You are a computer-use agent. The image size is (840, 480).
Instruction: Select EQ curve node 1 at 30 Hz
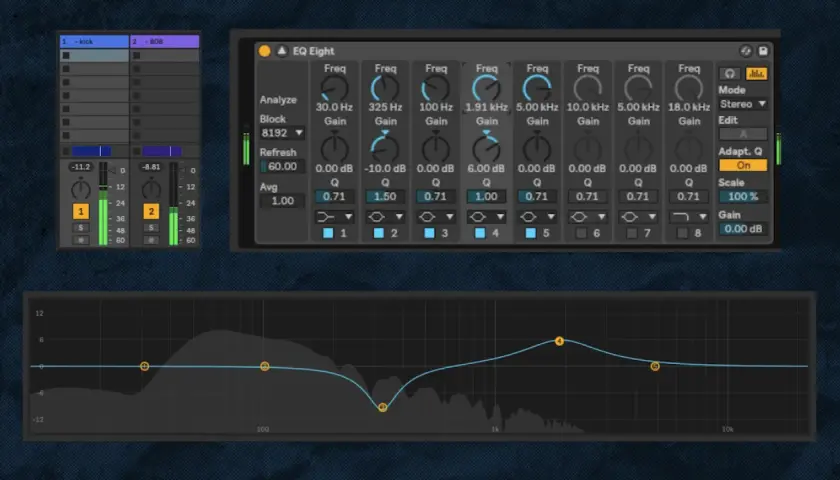pyautogui.click(x=144, y=366)
